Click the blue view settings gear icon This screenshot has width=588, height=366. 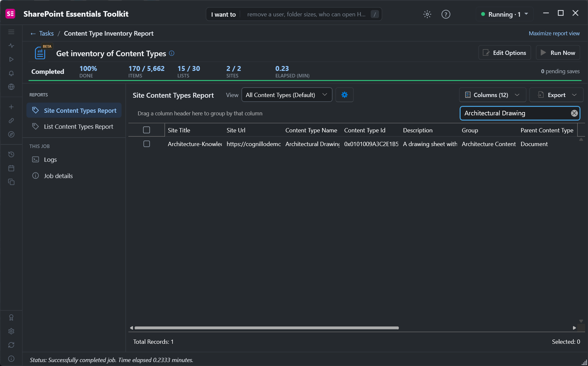click(x=344, y=95)
